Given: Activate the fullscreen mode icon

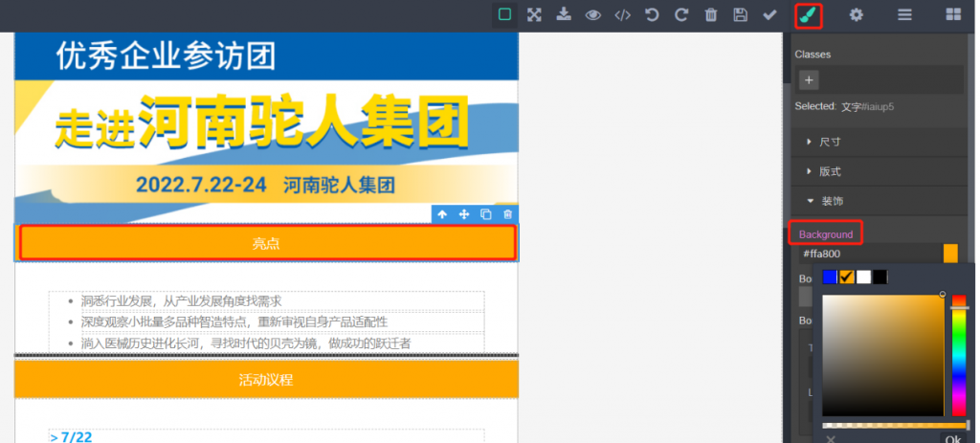Looking at the screenshot, I should (x=534, y=15).
